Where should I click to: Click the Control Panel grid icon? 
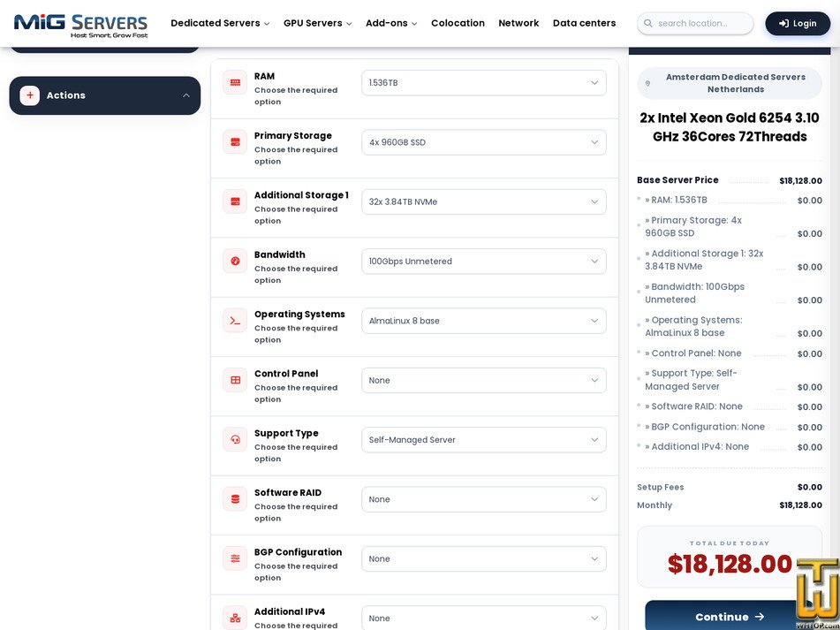pyautogui.click(x=235, y=380)
